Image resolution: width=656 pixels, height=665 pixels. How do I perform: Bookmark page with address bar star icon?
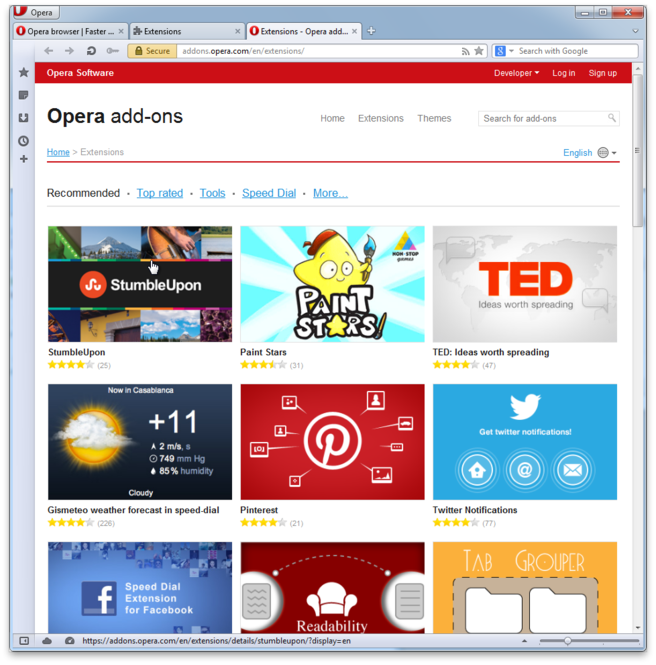pyautogui.click(x=479, y=51)
